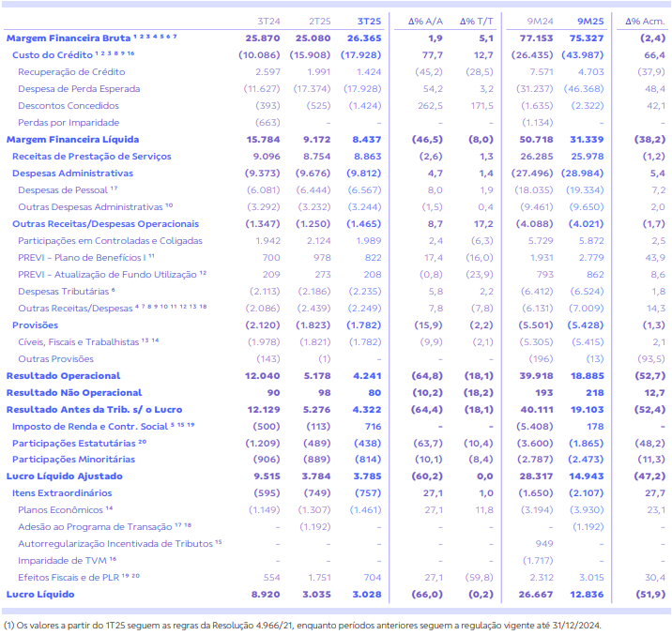The height and width of the screenshot is (635, 672).
Task: Select the Despesa de Perda Esperada row
Action: click(x=79, y=88)
